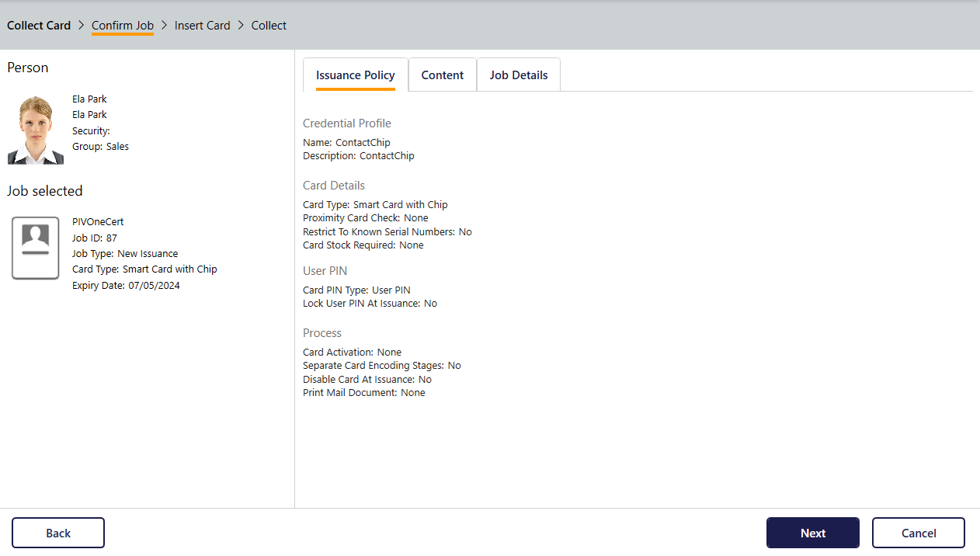The height and width of the screenshot is (556, 980).
Task: Click 'Card Stock Required: None' text
Action: coord(363,245)
